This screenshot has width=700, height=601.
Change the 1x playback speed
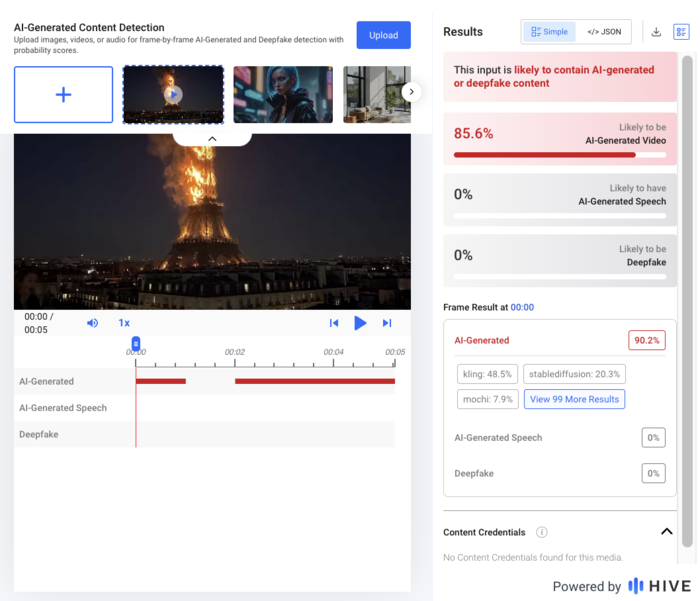click(x=124, y=323)
